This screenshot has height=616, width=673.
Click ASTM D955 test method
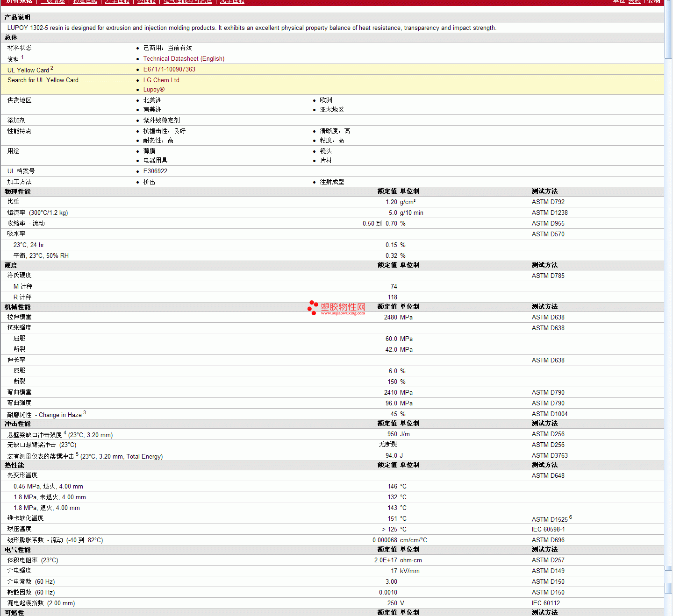click(548, 224)
